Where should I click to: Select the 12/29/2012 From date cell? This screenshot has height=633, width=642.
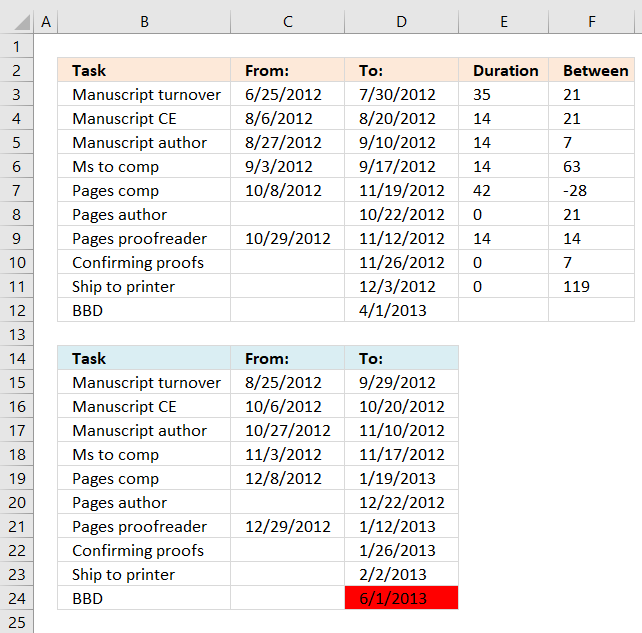pyautogui.click(x=287, y=526)
